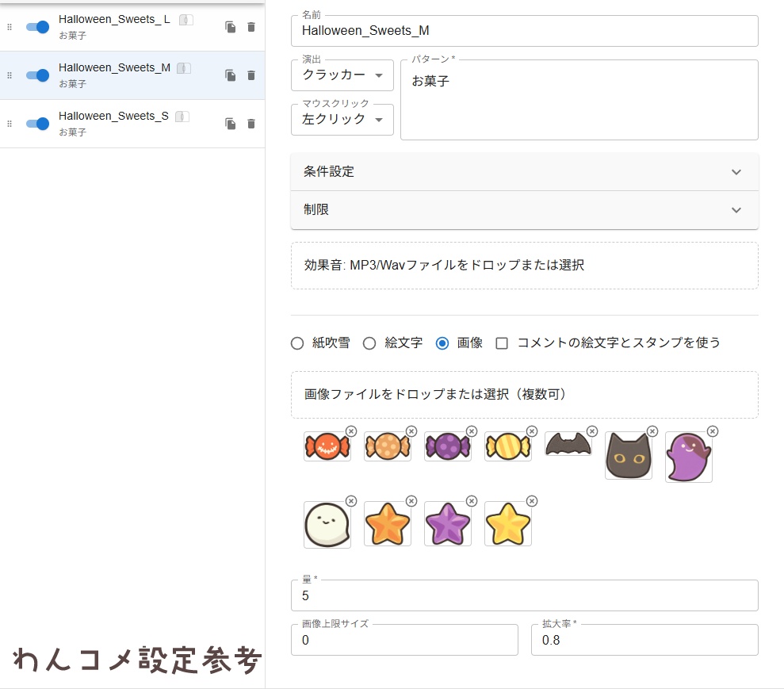Select the 紙吹雪 radio option
784x689 pixels.
coord(297,343)
